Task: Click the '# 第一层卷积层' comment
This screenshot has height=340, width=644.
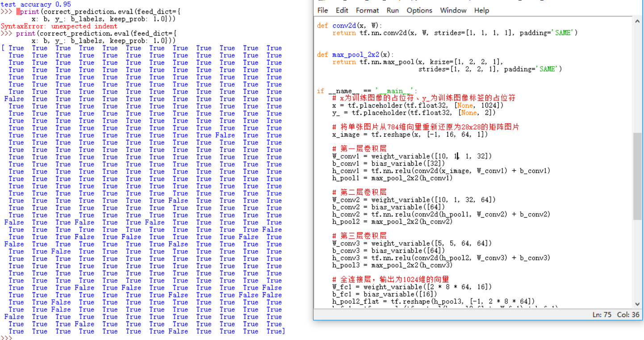Action: 360,149
